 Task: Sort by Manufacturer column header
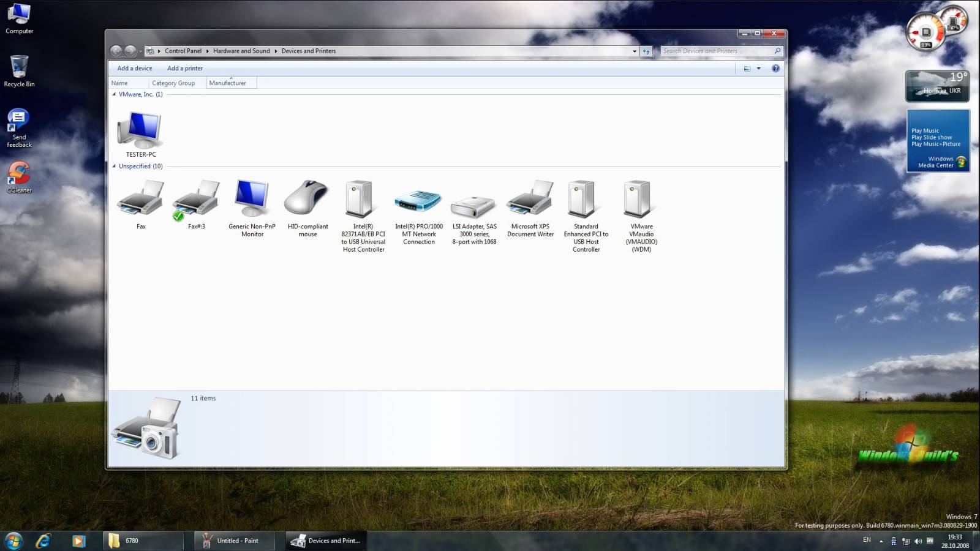(232, 83)
